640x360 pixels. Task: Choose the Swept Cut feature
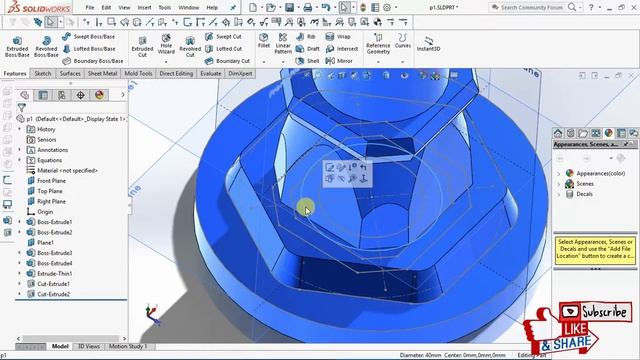coord(223,36)
